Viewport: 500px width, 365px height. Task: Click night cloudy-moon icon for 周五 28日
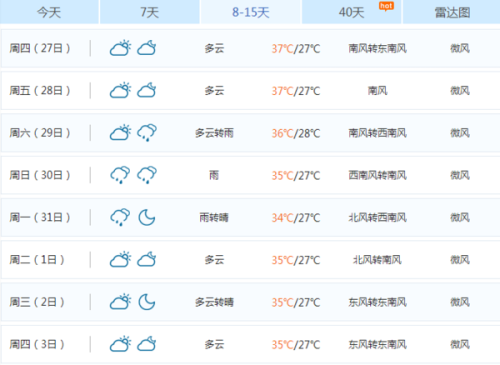point(147,90)
